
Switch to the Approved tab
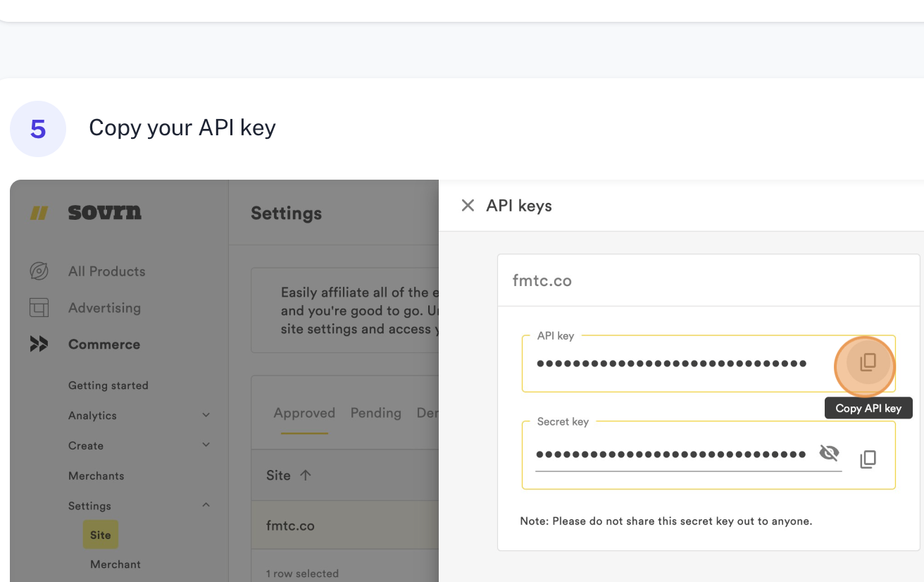(304, 413)
